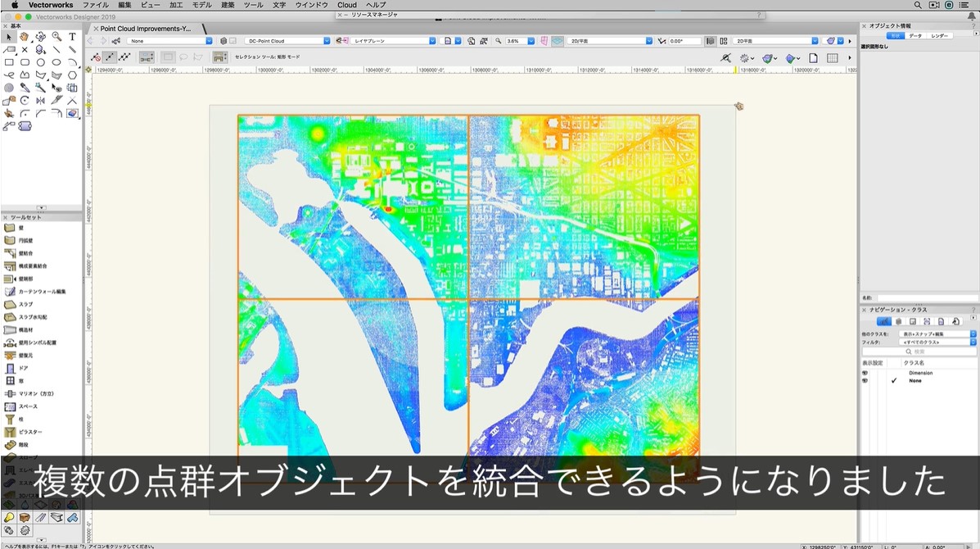Toggle visibility eye for Dimension class
Screen dimensions: 980x549
click(x=865, y=373)
